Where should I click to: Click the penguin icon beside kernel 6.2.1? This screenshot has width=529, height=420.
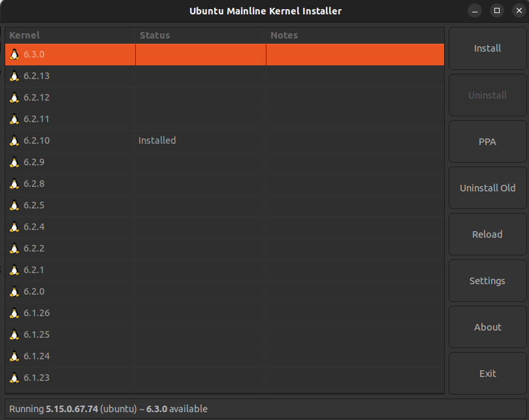pos(14,270)
